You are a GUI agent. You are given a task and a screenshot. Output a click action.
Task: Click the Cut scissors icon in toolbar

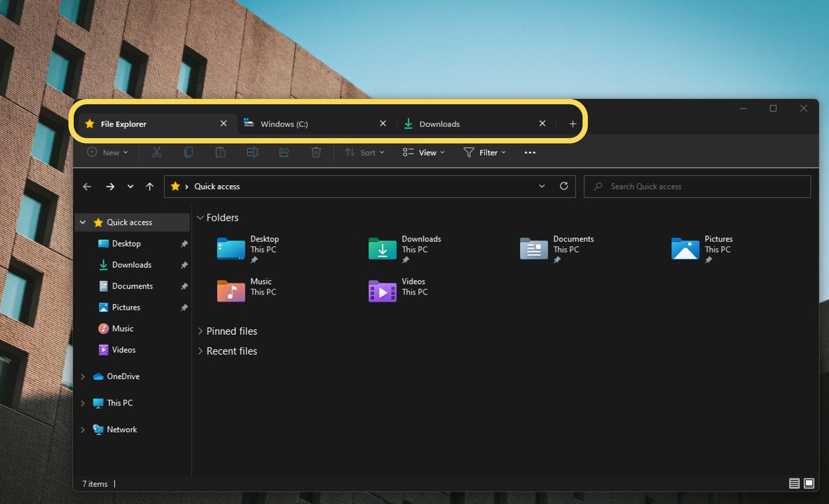[157, 153]
